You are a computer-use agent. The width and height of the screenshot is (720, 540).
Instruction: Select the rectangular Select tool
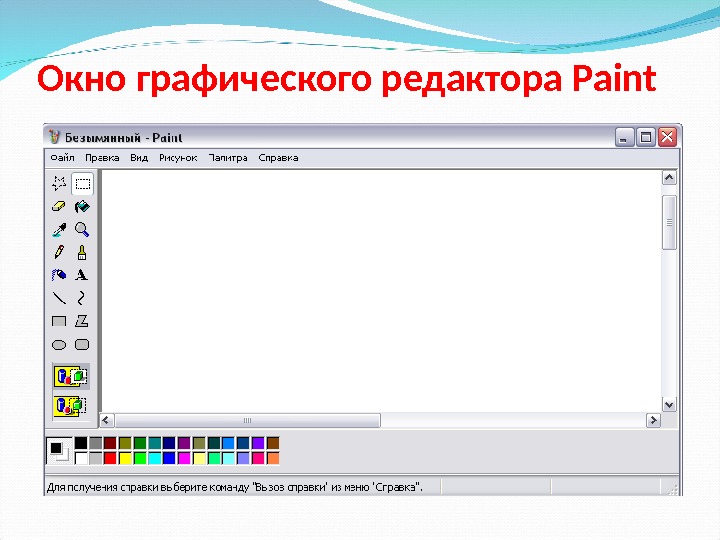click(x=83, y=183)
